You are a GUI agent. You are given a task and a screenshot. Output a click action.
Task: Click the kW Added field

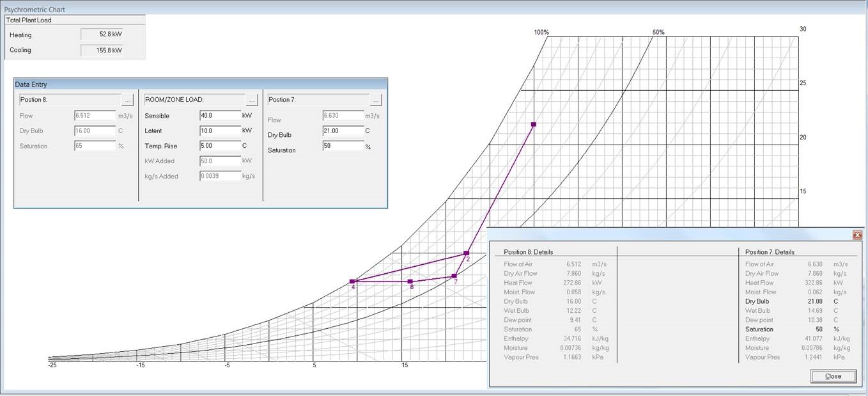click(x=220, y=161)
